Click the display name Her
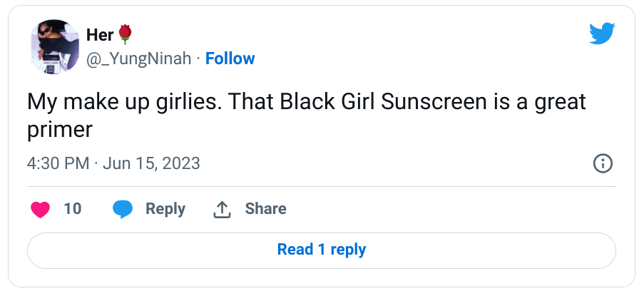 [100, 35]
